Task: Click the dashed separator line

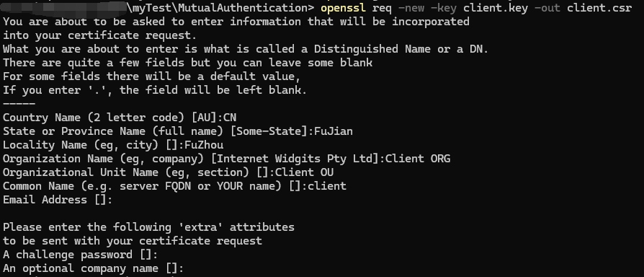Action: coord(19,104)
